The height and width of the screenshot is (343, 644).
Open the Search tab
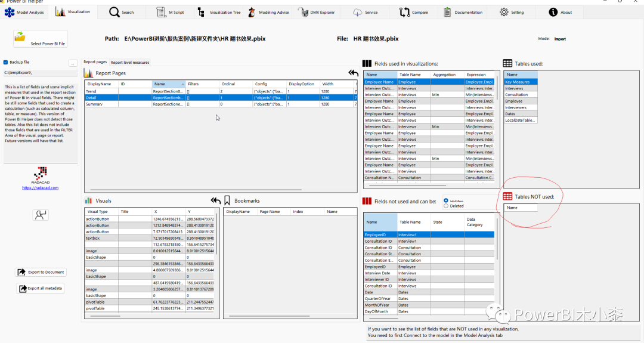point(122,13)
